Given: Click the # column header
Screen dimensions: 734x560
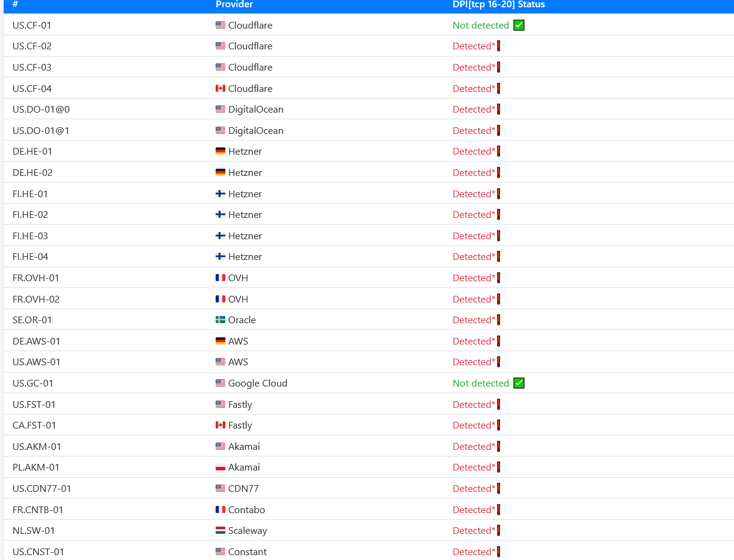Looking at the screenshot, I should [15, 5].
